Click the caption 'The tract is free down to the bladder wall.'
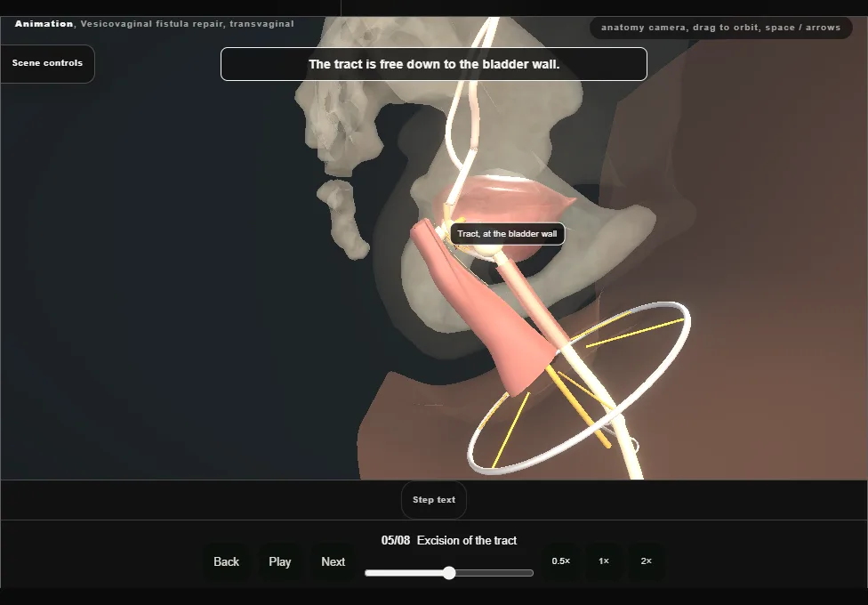The image size is (868, 605). point(434,64)
